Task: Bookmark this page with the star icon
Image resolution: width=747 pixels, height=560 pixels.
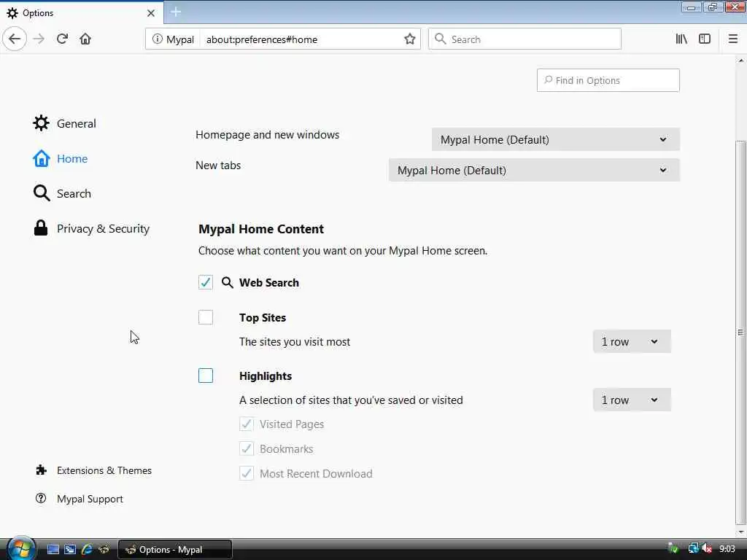Action: [410, 39]
